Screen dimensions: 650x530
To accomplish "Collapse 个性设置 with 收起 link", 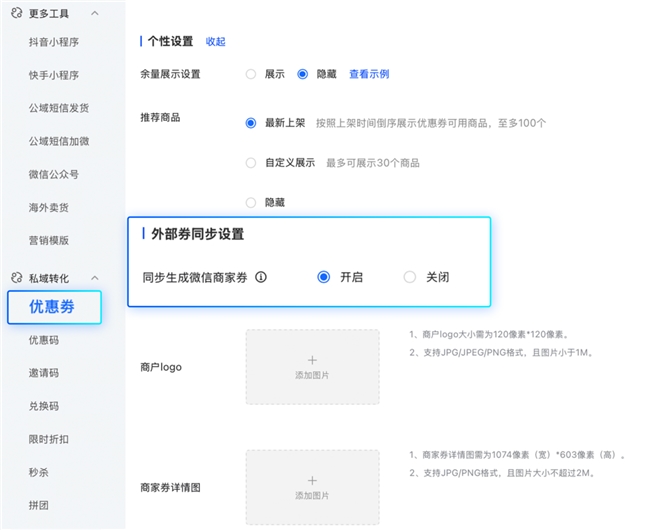I will click(215, 42).
